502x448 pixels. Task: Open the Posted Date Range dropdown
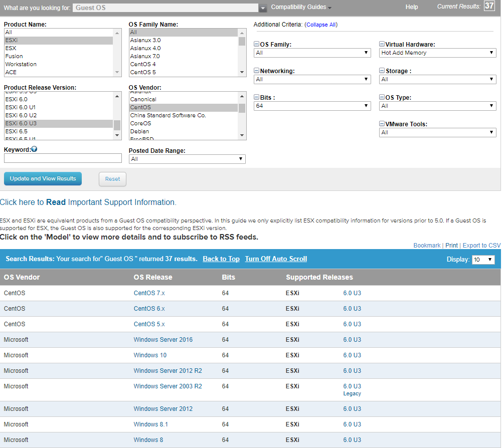pyautogui.click(x=187, y=159)
